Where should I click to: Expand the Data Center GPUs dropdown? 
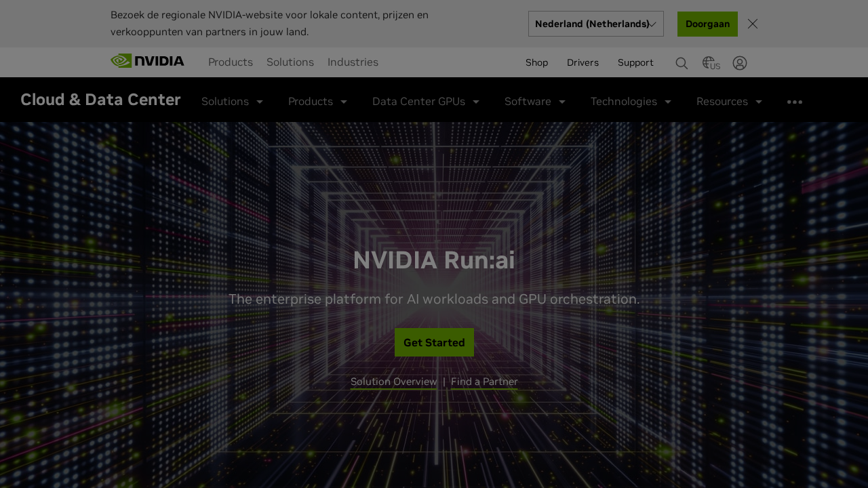click(x=425, y=101)
